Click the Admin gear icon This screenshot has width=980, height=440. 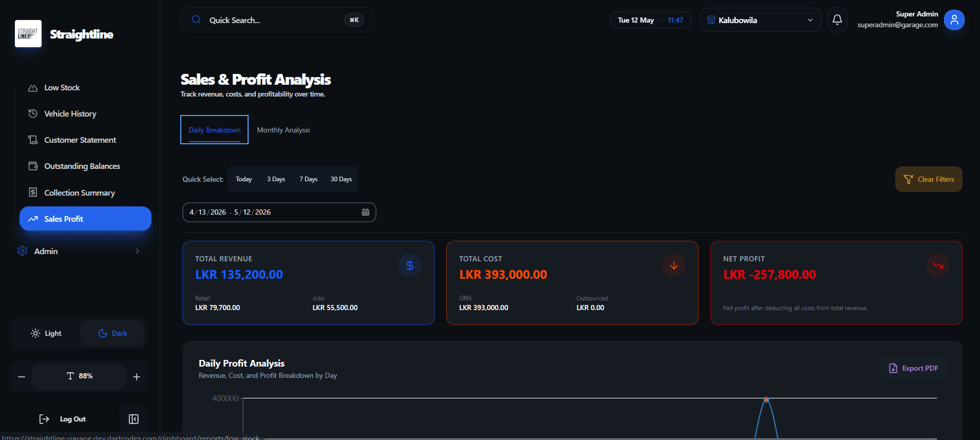[x=22, y=251]
